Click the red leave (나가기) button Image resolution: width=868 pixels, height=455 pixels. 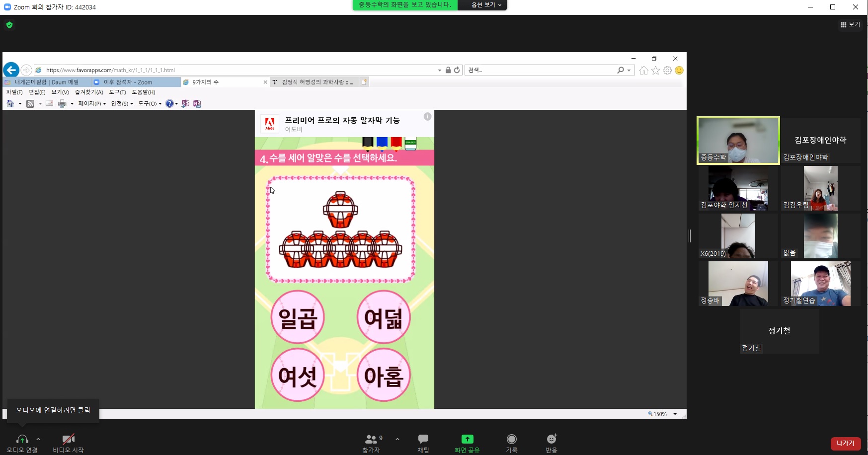[x=845, y=443]
